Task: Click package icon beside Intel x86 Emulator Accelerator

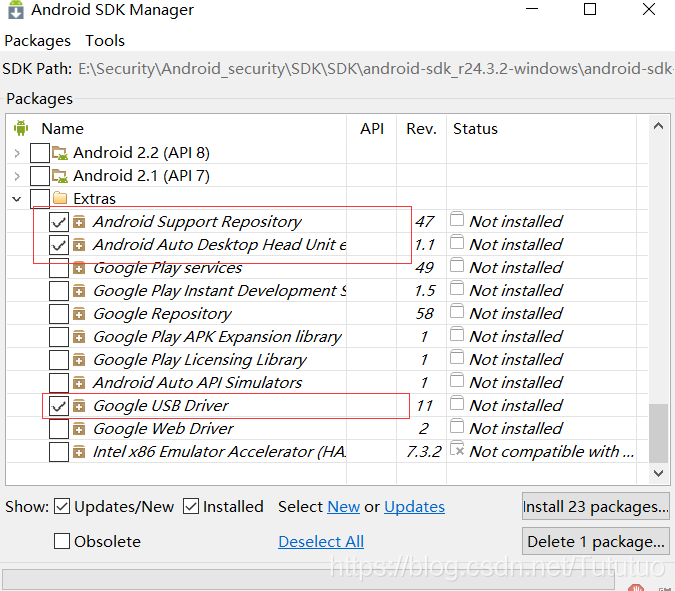Action: pyautogui.click(x=79, y=452)
